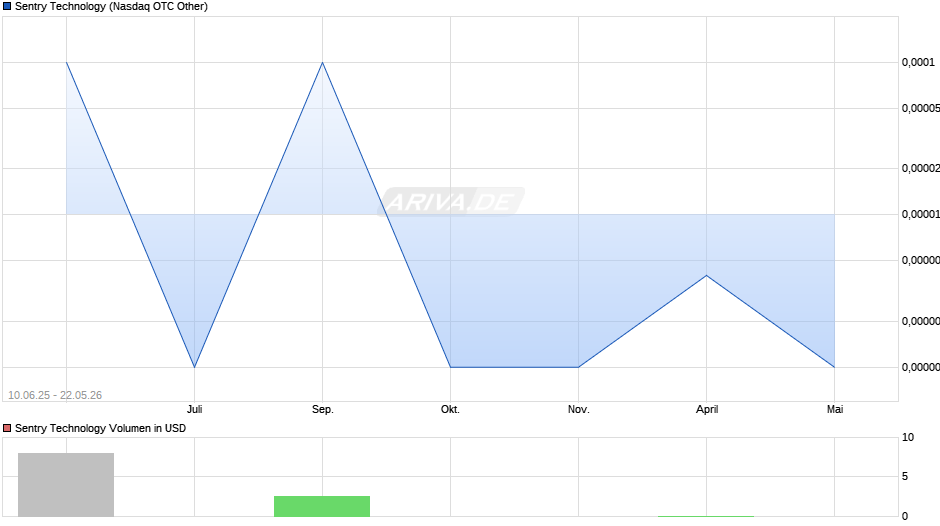
Task: Click the price line data point at April
Action: pyautogui.click(x=707, y=275)
